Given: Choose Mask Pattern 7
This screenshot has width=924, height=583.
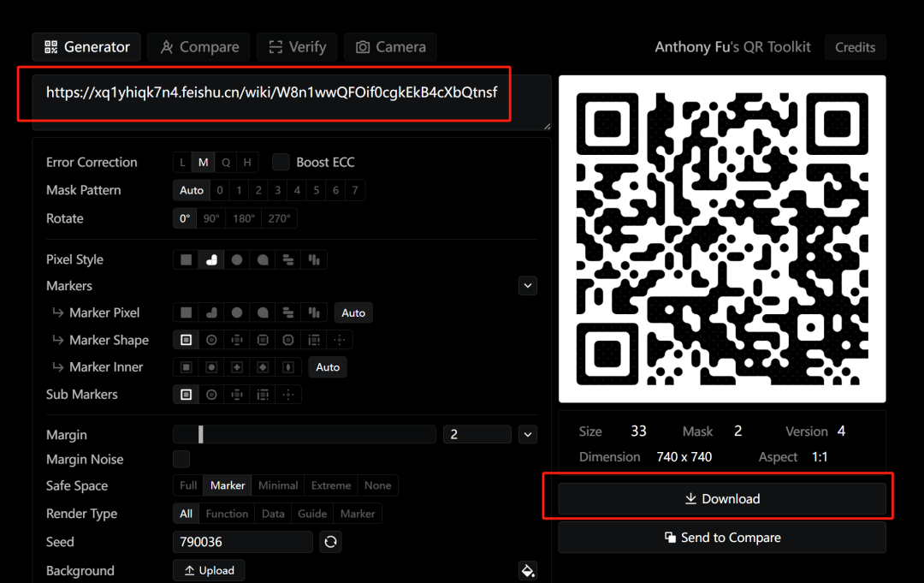Looking at the screenshot, I should 355,190.
